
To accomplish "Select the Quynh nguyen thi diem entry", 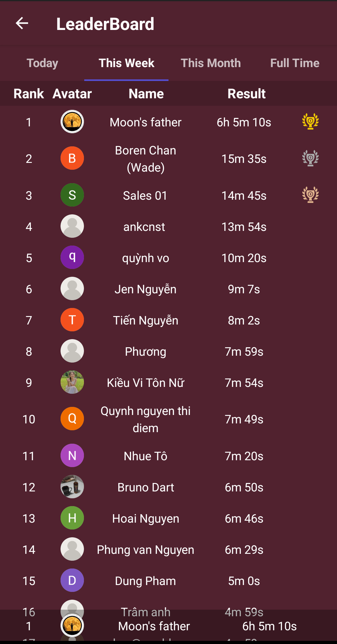I will [168, 419].
